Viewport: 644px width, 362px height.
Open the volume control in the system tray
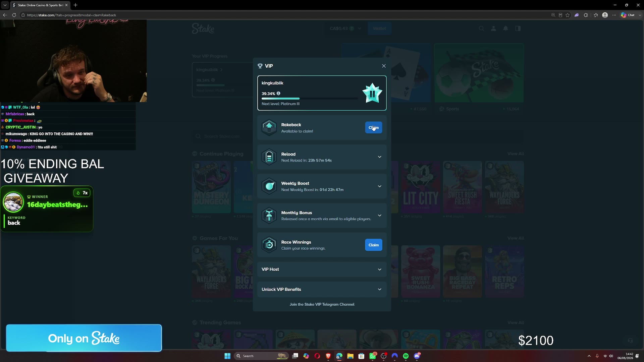[x=611, y=356]
